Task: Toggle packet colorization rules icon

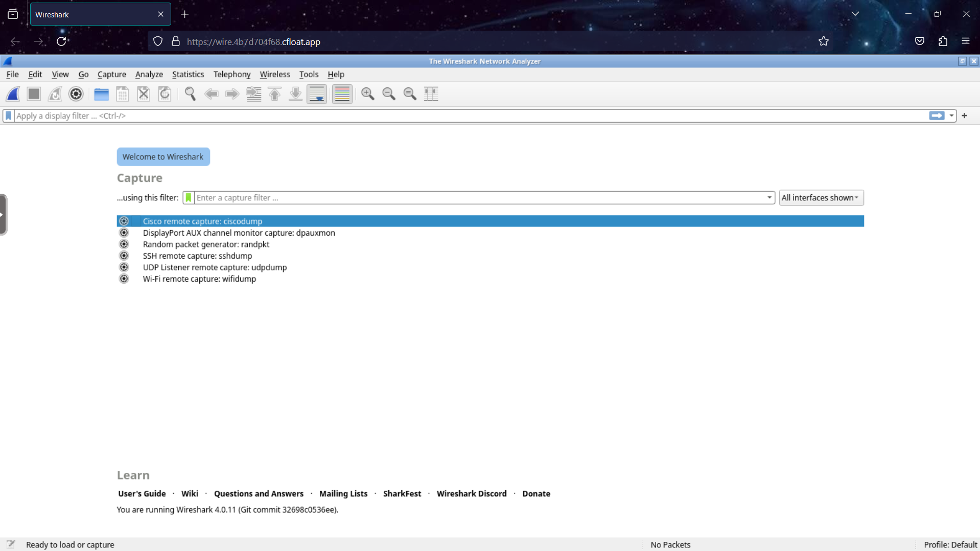Action: (342, 94)
